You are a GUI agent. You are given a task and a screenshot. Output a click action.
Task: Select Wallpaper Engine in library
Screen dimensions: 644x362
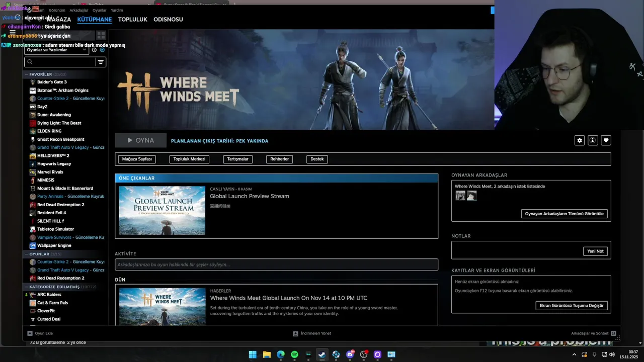pyautogui.click(x=54, y=245)
